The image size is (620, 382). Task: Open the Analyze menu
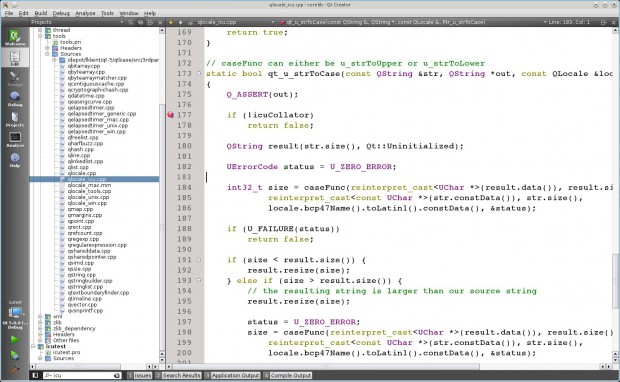(85, 13)
